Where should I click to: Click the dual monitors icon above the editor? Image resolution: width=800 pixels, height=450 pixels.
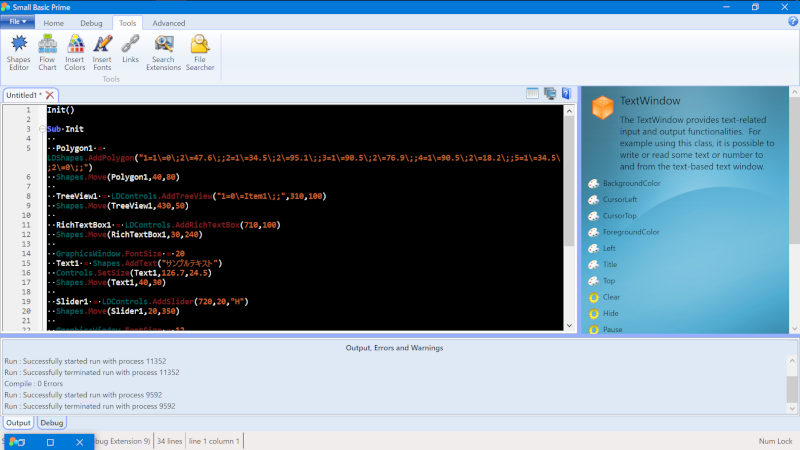[x=550, y=93]
